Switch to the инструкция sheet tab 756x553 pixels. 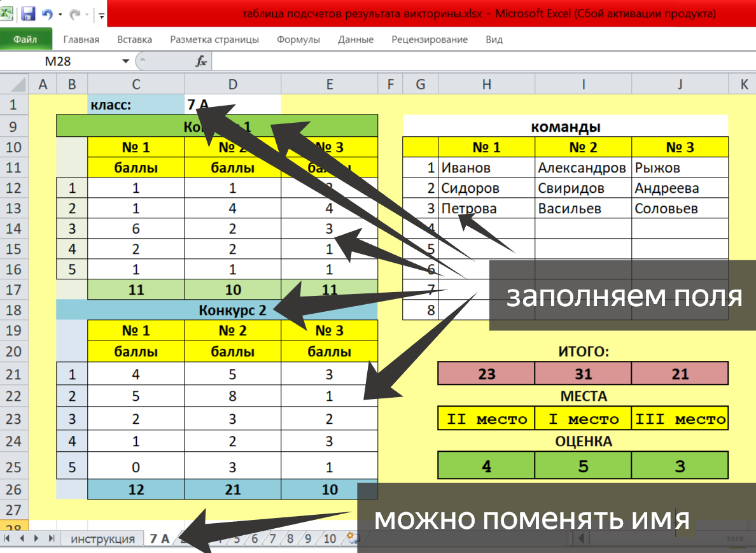coord(102,539)
